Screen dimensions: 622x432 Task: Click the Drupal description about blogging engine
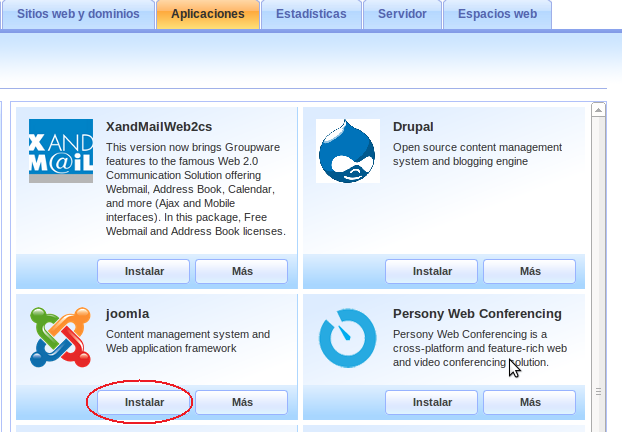pos(477,154)
